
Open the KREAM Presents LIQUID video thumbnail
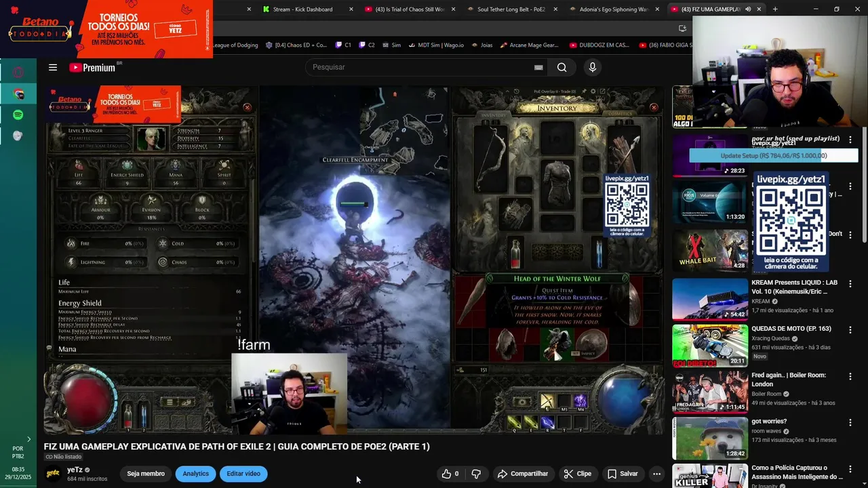tap(709, 299)
